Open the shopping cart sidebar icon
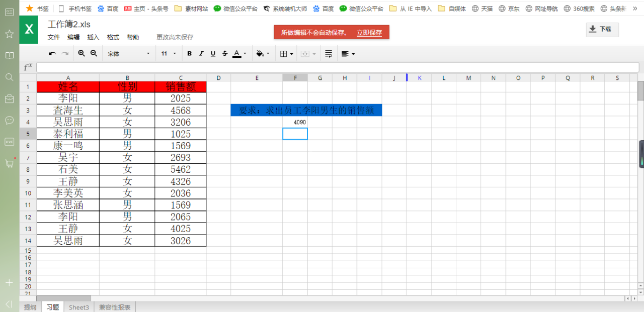Screen dimensions: 644x312 (9, 163)
